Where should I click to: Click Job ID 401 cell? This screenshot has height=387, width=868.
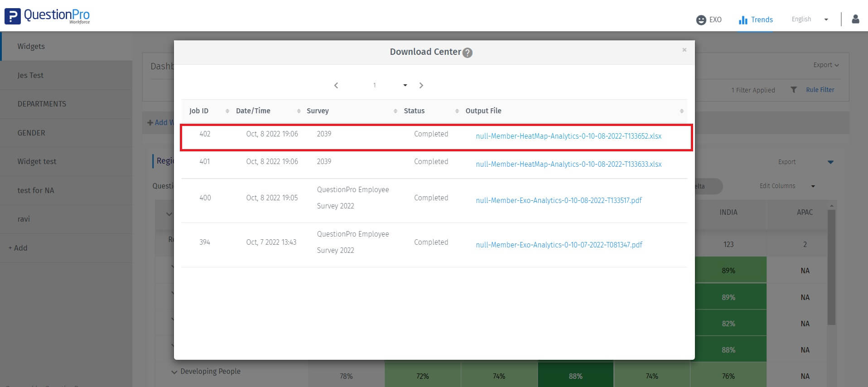point(205,161)
